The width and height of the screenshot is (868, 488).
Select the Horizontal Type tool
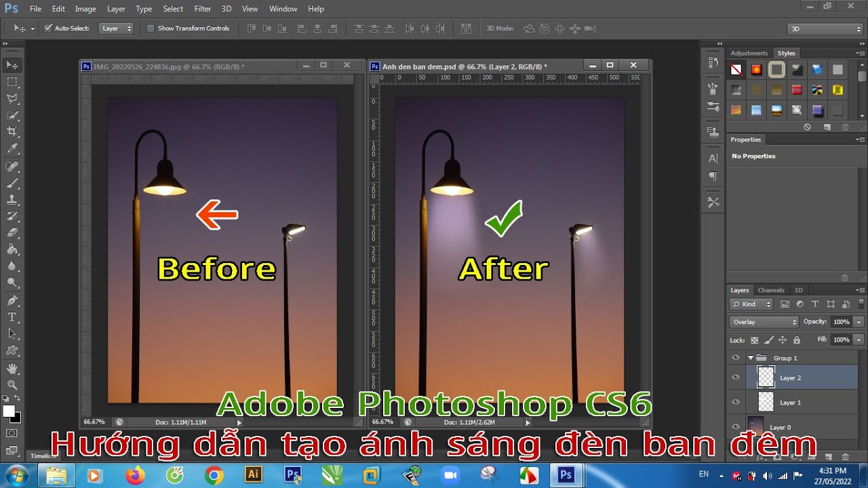click(12, 317)
